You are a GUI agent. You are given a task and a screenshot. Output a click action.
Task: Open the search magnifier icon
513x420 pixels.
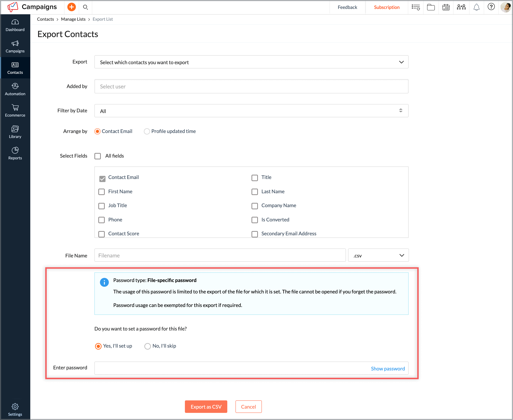coord(85,7)
